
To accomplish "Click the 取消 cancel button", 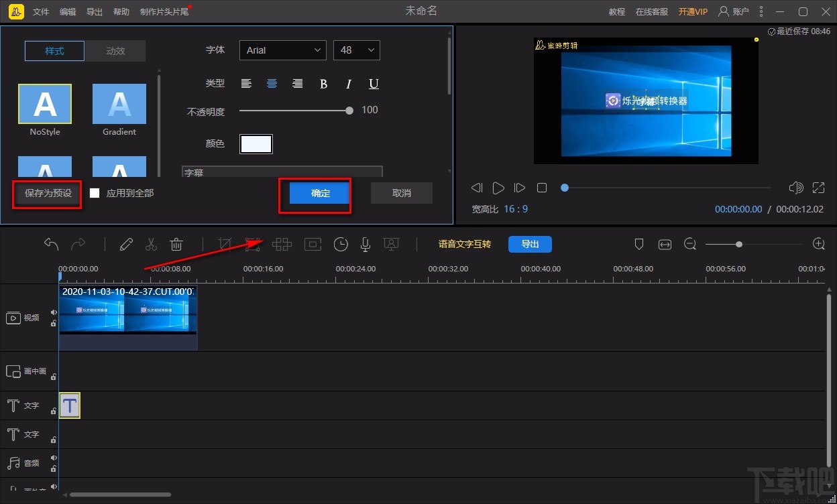I will pos(402,193).
